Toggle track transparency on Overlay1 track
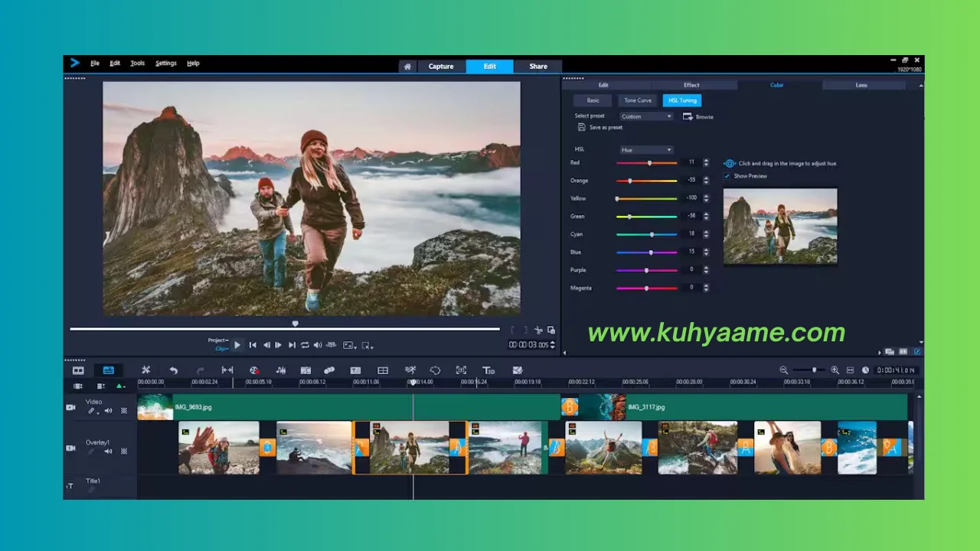Image resolution: width=980 pixels, height=551 pixels. (124, 452)
